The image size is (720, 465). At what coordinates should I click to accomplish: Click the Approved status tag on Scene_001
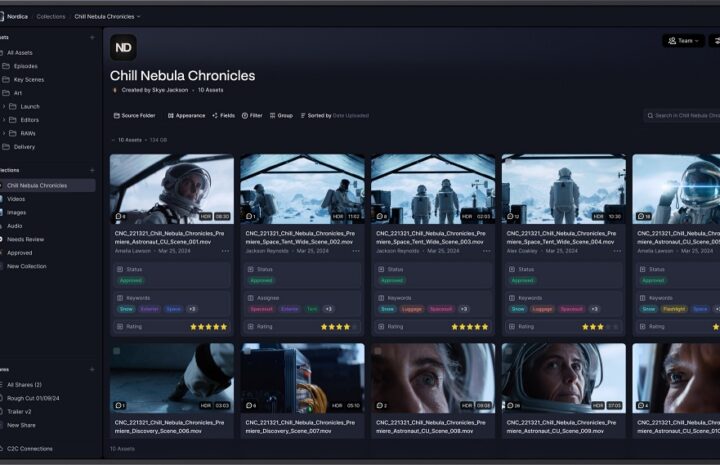pos(131,280)
